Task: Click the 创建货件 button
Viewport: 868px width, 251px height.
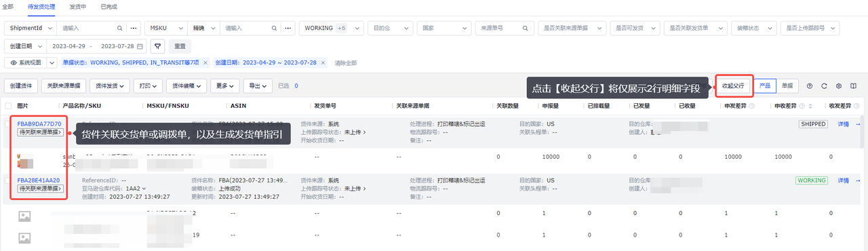Action: point(21,86)
